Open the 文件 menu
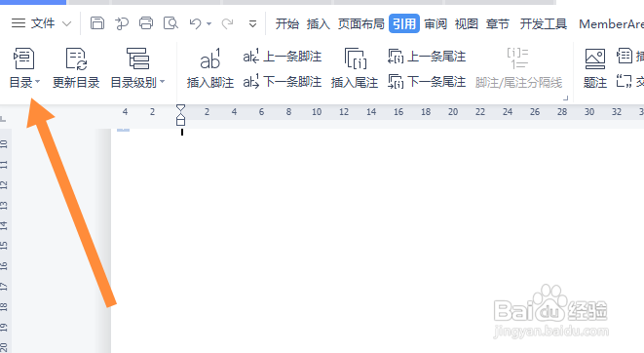644x353 pixels. (33, 23)
